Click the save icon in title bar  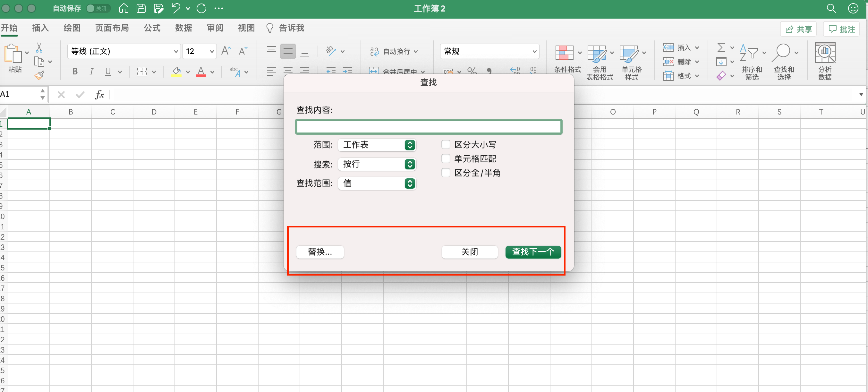click(x=141, y=8)
